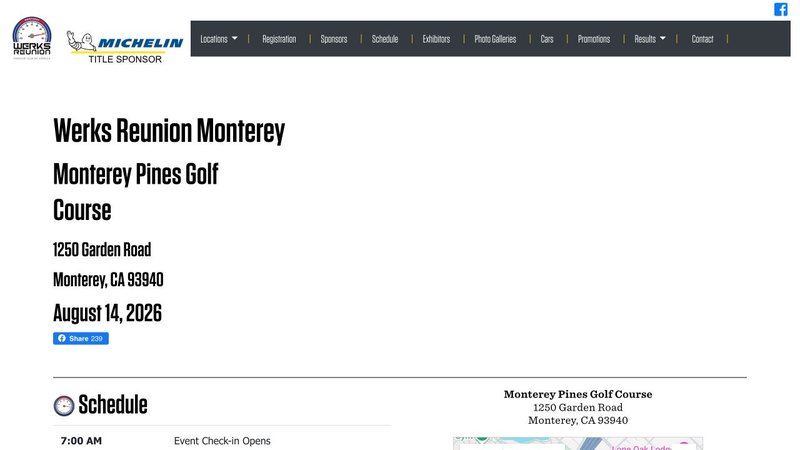The width and height of the screenshot is (800, 450).
Task: Open the Registration menu item
Action: coord(279,39)
